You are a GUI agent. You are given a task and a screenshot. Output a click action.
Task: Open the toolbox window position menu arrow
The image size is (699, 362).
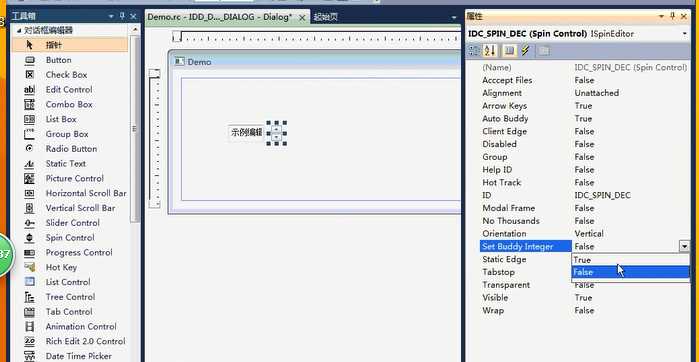click(x=111, y=16)
